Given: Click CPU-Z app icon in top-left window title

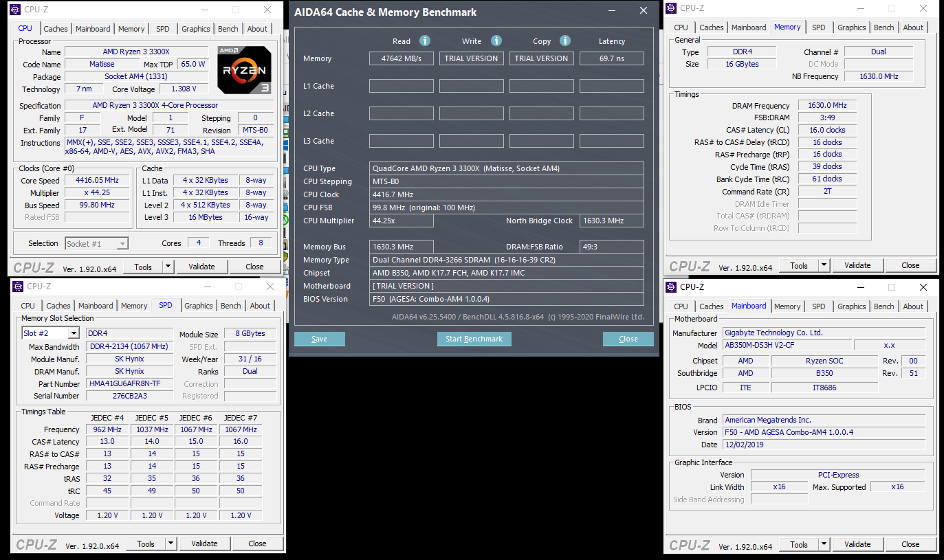Looking at the screenshot, I should pyautogui.click(x=16, y=10).
